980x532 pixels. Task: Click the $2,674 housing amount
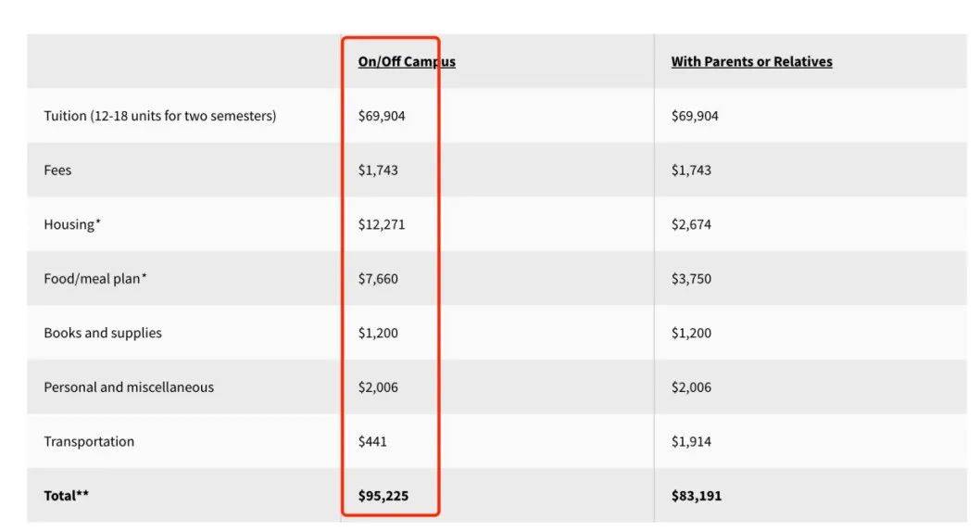pos(691,224)
